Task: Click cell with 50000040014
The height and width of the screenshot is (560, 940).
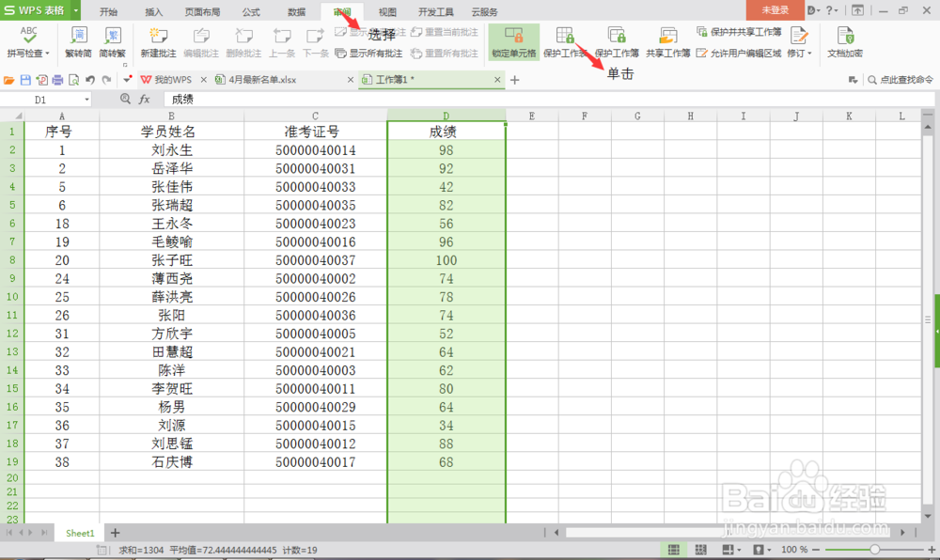Action: pos(315,149)
